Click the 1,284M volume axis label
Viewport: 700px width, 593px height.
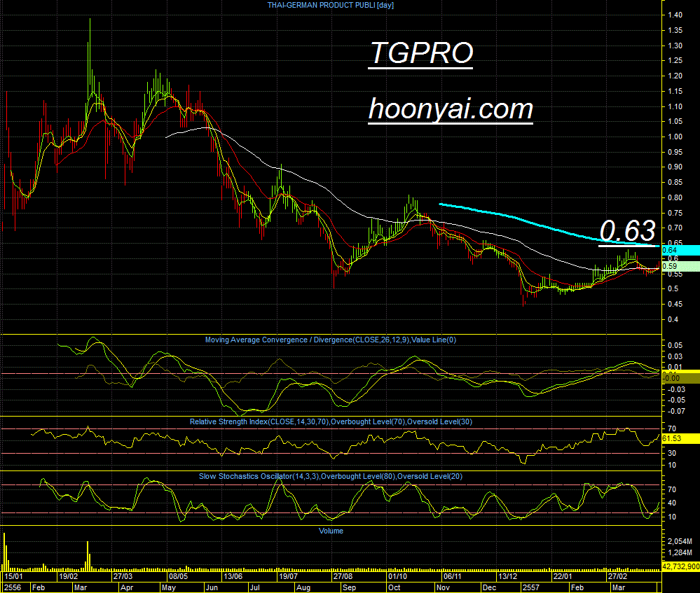[680, 553]
